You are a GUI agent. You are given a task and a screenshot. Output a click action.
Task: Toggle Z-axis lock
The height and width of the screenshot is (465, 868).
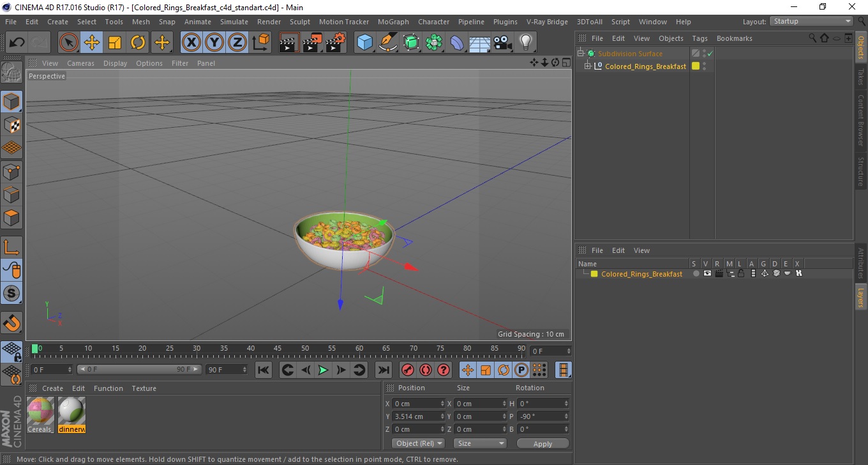click(237, 43)
